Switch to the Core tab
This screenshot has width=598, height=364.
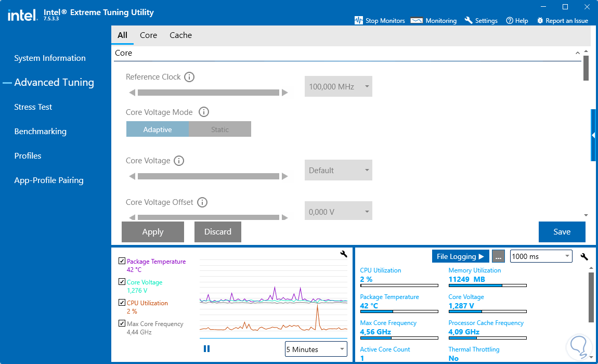click(148, 35)
